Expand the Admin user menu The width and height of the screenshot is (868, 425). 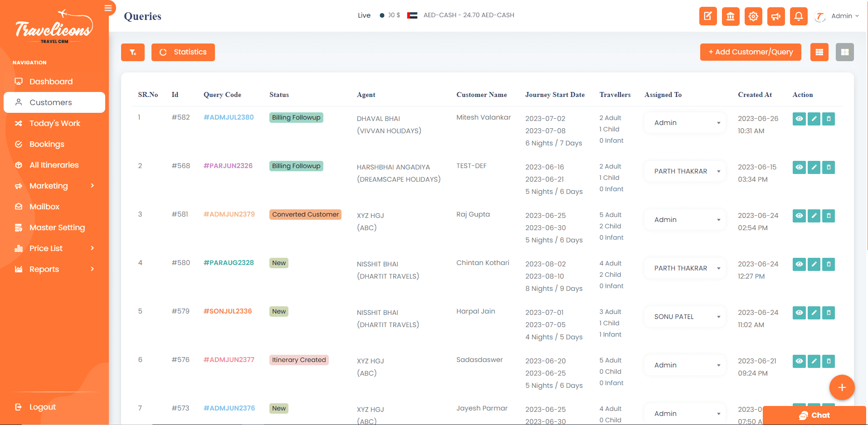837,16
